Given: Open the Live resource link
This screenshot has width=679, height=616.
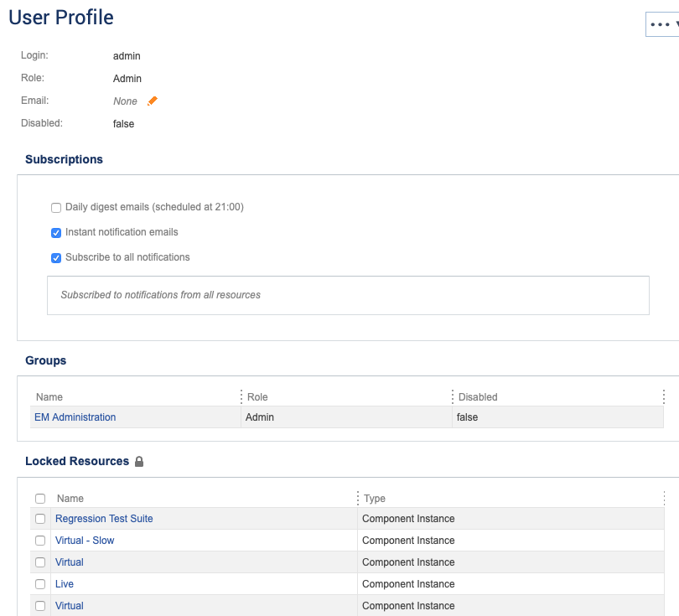Looking at the screenshot, I should (64, 584).
